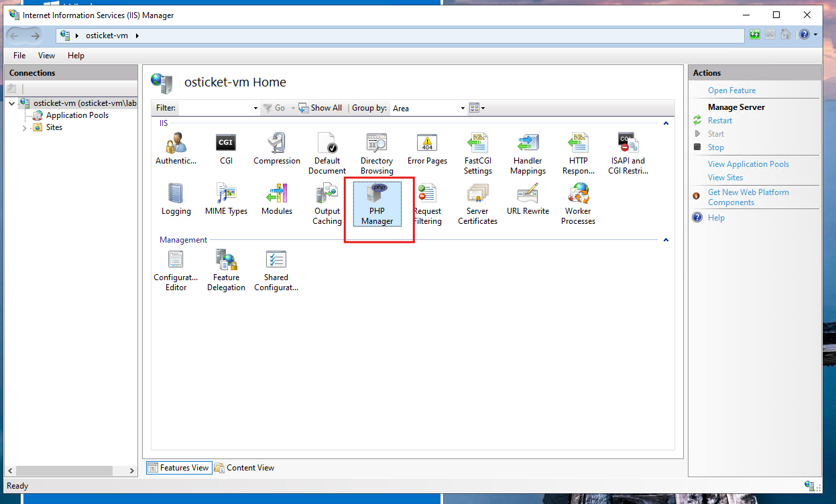Open Default Document feature
836x504 pixels.
[327, 153]
